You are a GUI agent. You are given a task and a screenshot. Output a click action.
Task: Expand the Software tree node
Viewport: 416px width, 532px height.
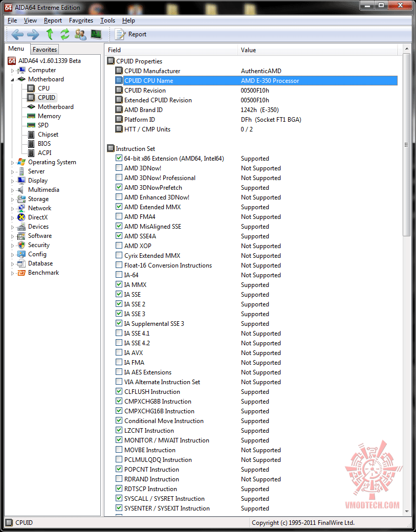pyautogui.click(x=13, y=236)
